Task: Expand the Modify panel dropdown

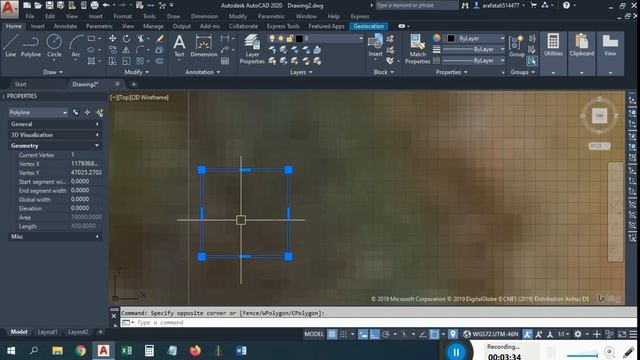Action: (136, 72)
